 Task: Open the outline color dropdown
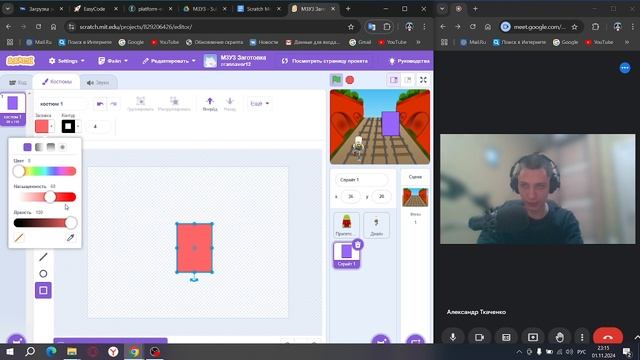(x=71, y=127)
